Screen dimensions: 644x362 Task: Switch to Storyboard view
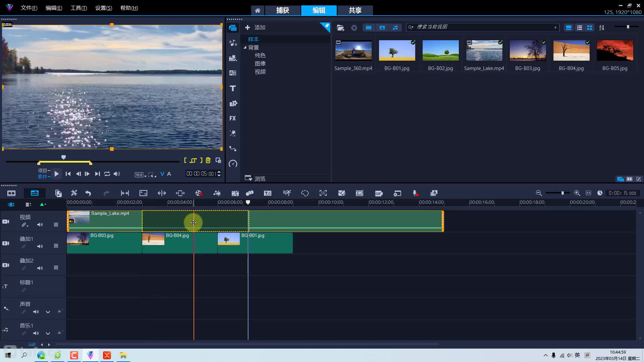[11, 193]
